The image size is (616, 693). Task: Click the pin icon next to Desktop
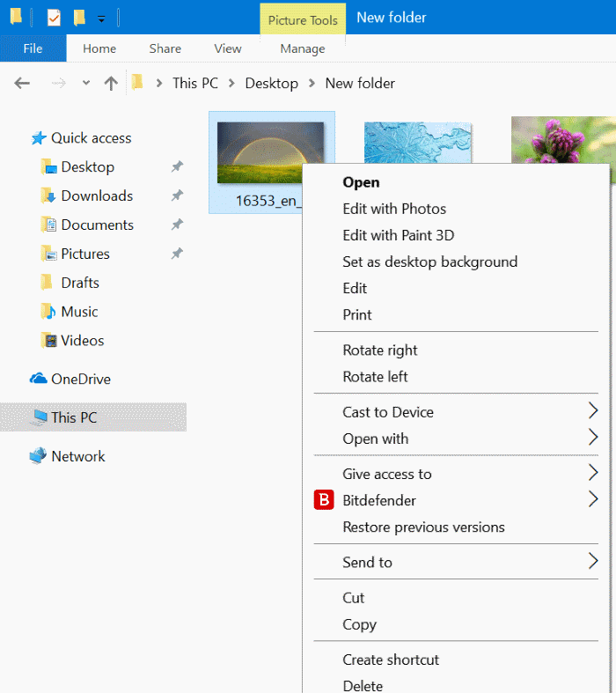click(177, 166)
